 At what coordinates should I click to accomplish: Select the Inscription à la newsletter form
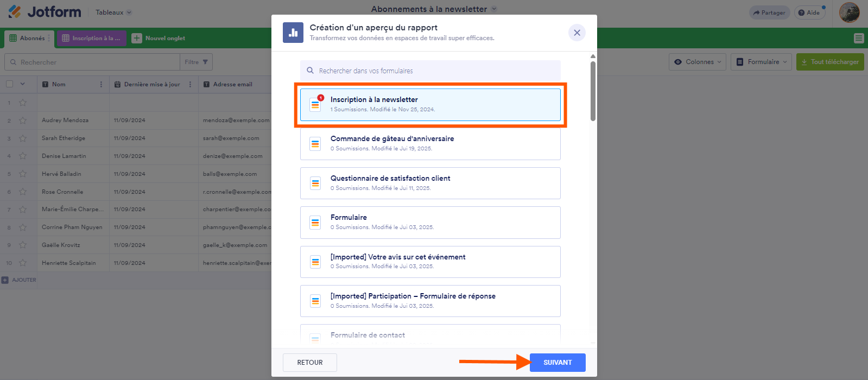click(x=430, y=105)
